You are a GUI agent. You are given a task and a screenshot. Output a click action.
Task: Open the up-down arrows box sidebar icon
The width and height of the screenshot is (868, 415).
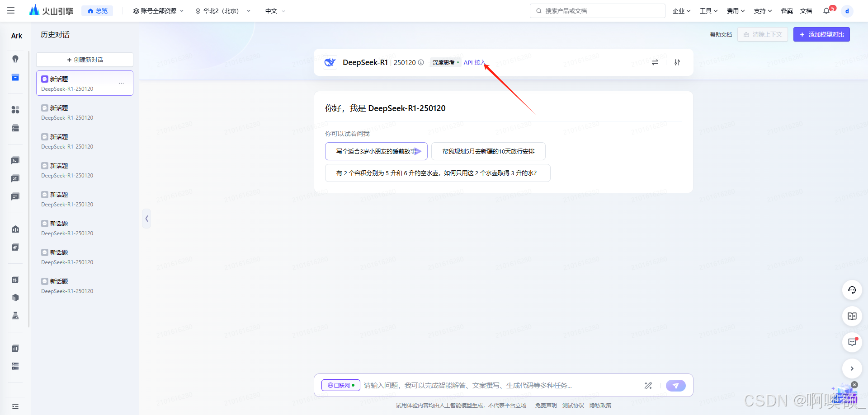[15, 280]
